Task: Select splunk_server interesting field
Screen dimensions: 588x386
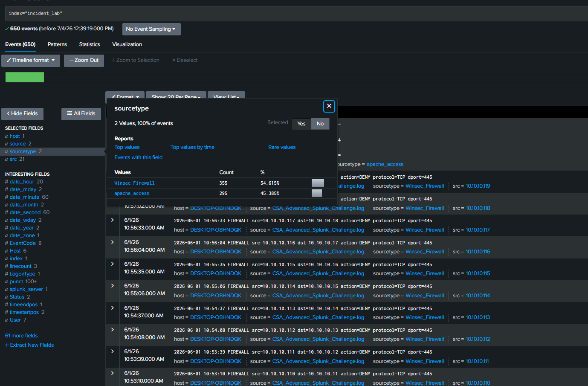Action: pyautogui.click(x=26, y=289)
